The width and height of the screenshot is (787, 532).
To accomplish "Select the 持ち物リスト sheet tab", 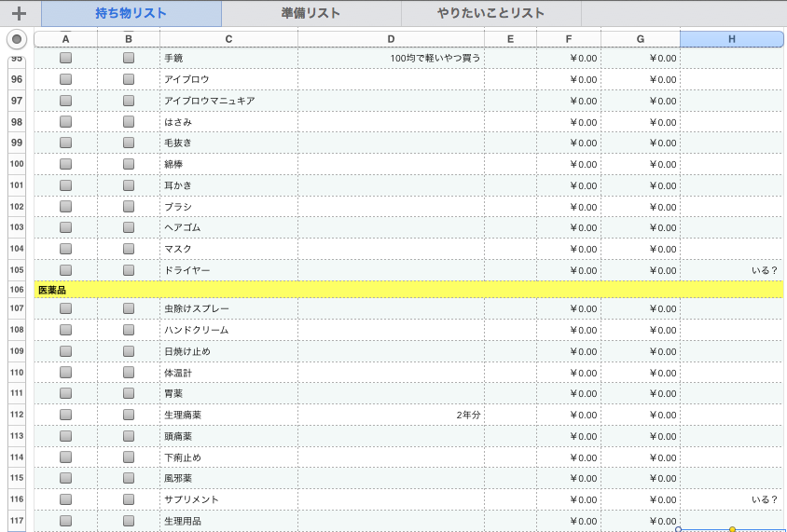I will click(131, 14).
